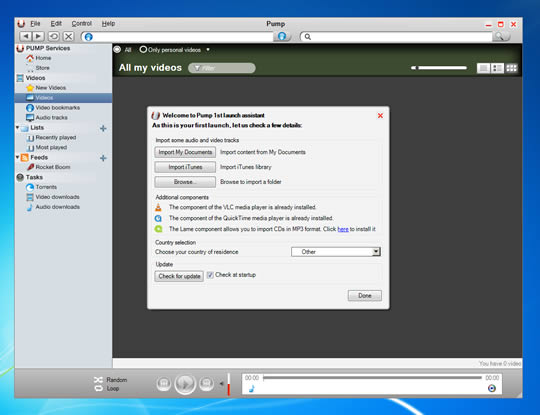Select the All radio button
The height and width of the screenshot is (415, 540).
pos(117,50)
